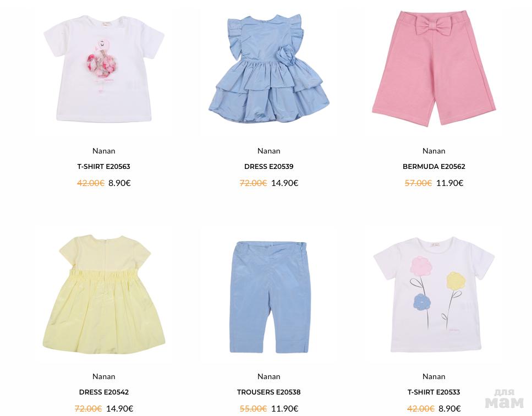Click the T-SHIRT E20533 product title

point(434,392)
